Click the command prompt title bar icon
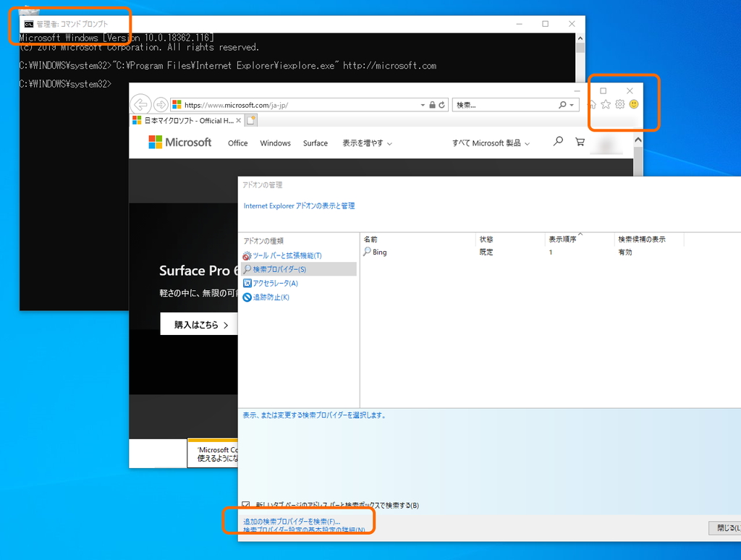741x560 pixels. point(29,24)
